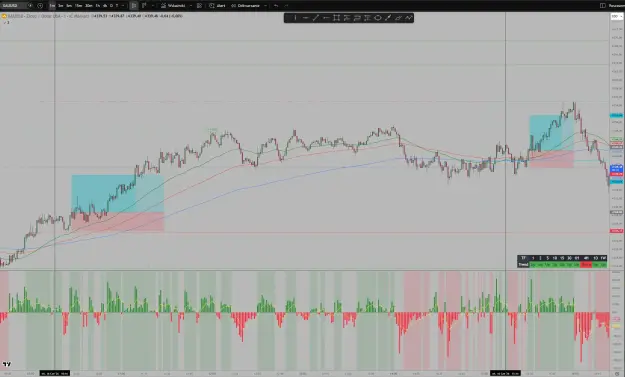The height and width of the screenshot is (377, 625).
Task: Open the currency selector atop price scale
Action: [616, 16]
